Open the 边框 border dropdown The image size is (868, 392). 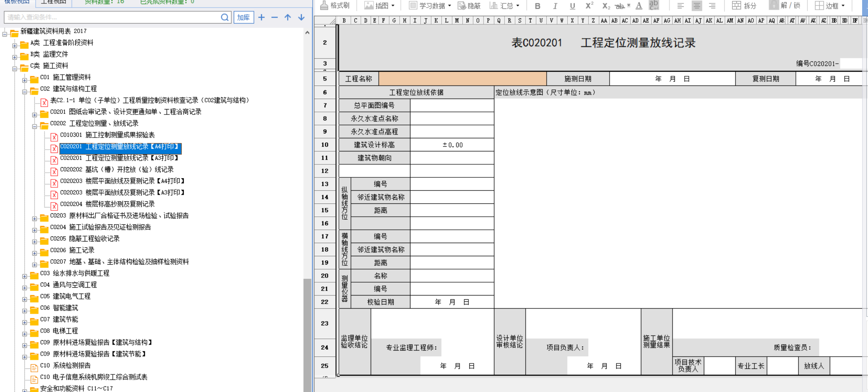coord(830,5)
